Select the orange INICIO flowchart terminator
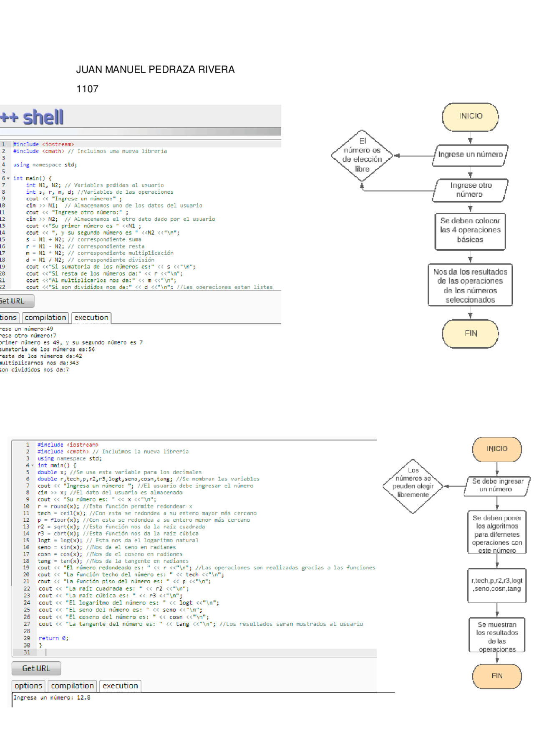This screenshot has width=534, height=756. pyautogui.click(x=496, y=449)
